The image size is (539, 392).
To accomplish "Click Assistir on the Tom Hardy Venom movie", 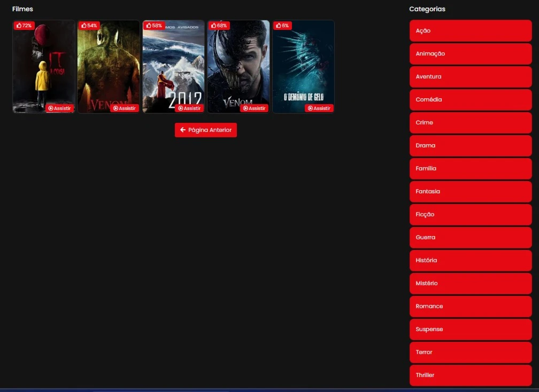I will pyautogui.click(x=255, y=108).
